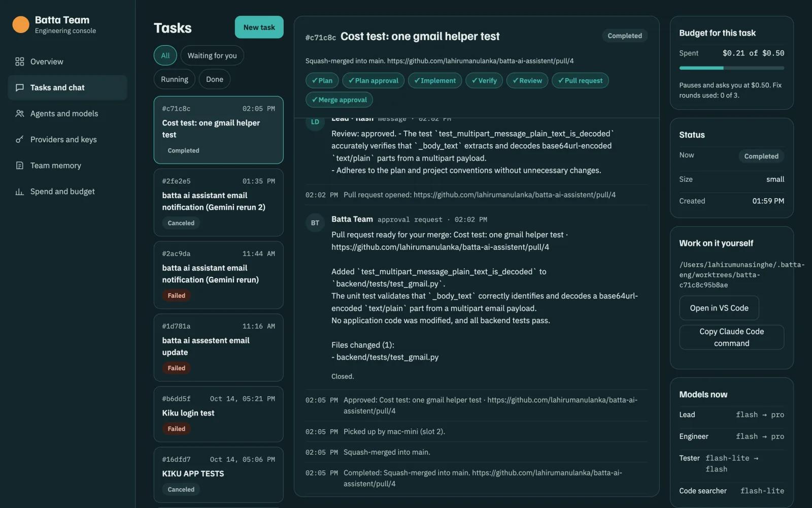812x508 pixels.
Task: Open pull/4 link in approval request message
Action: pos(440,247)
